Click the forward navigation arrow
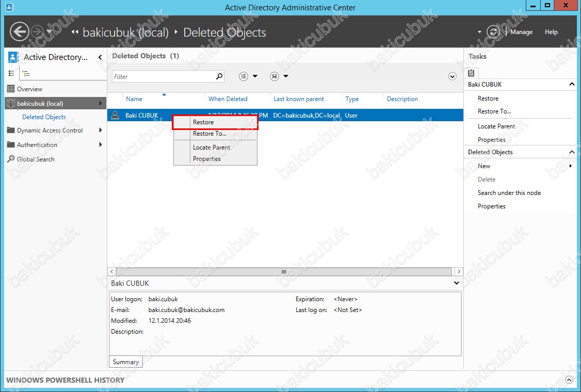The image size is (581, 392). [38, 31]
